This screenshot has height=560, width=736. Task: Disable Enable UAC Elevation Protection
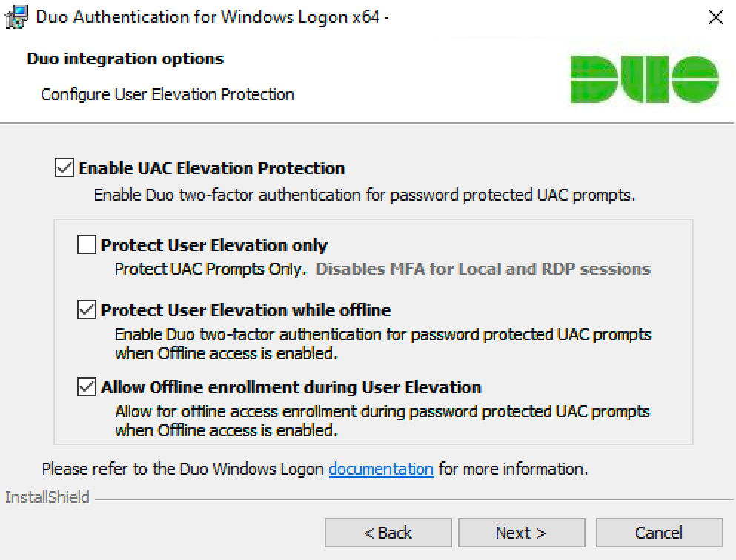click(x=65, y=167)
